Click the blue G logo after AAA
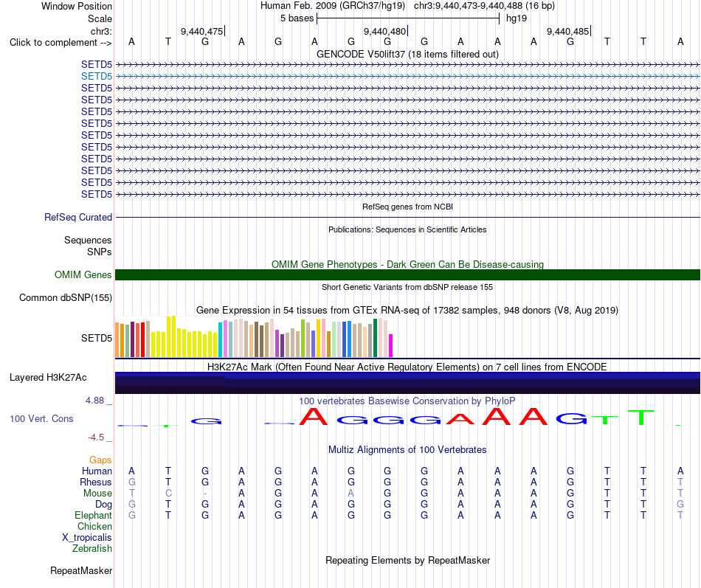This screenshot has width=701, height=588. (571, 418)
